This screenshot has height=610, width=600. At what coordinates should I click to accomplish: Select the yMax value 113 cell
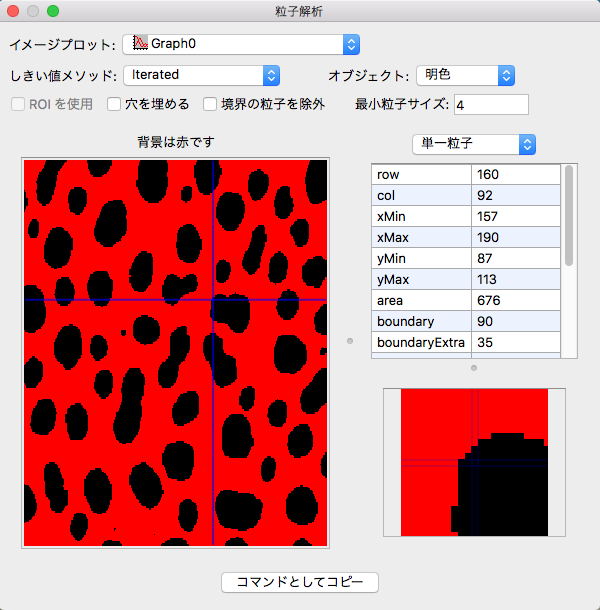click(x=516, y=279)
